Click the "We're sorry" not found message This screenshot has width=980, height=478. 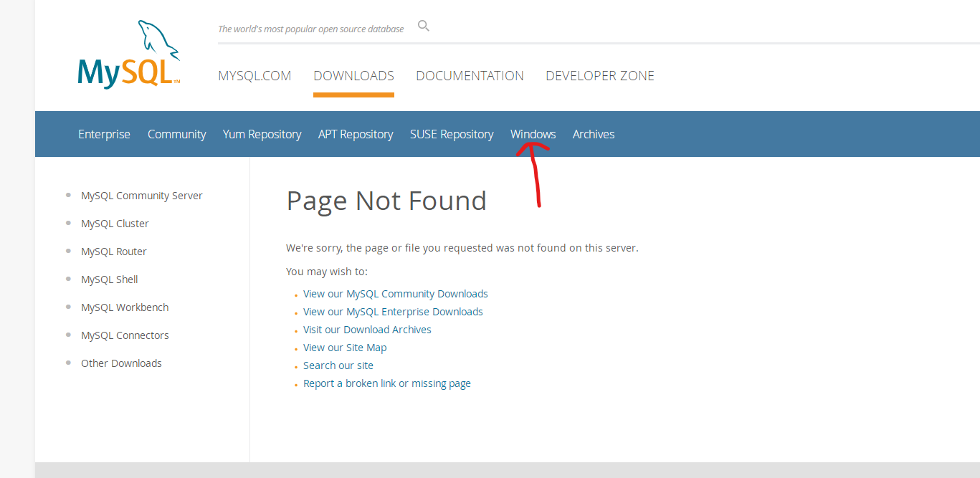click(462, 248)
